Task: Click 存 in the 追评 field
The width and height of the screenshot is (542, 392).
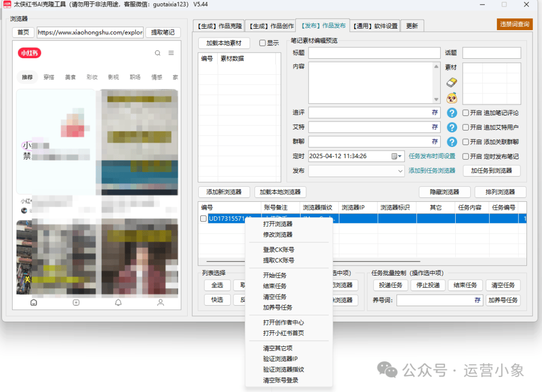Action: pyautogui.click(x=435, y=113)
